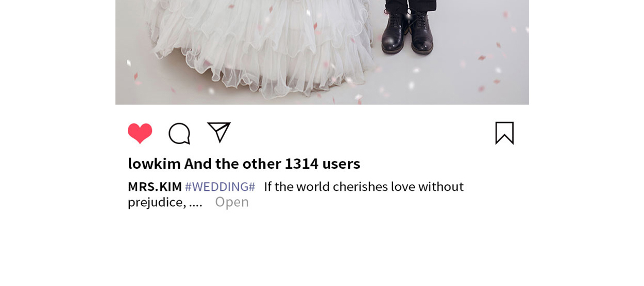Open comments with the speech bubble icon
This screenshot has height=286, width=644.
click(179, 133)
